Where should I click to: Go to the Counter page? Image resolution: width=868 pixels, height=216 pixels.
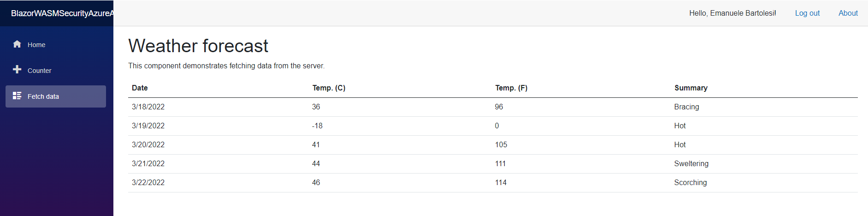pos(39,71)
